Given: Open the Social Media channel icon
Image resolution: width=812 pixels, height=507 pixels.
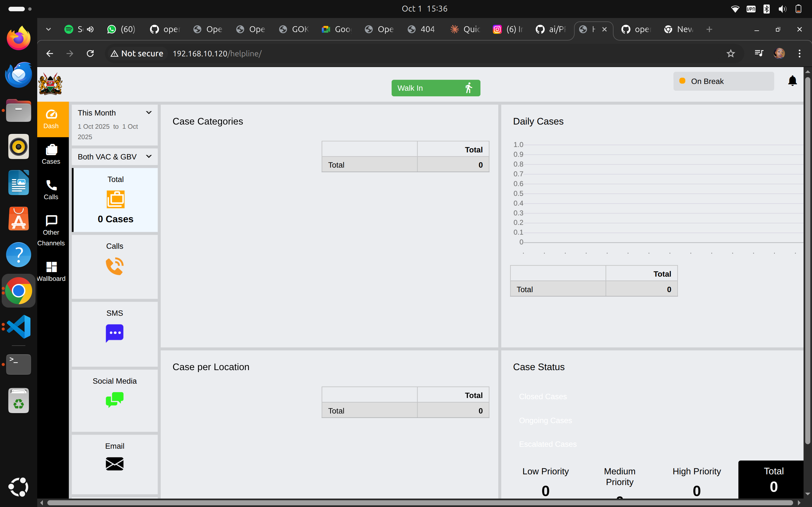Looking at the screenshot, I should tap(114, 399).
